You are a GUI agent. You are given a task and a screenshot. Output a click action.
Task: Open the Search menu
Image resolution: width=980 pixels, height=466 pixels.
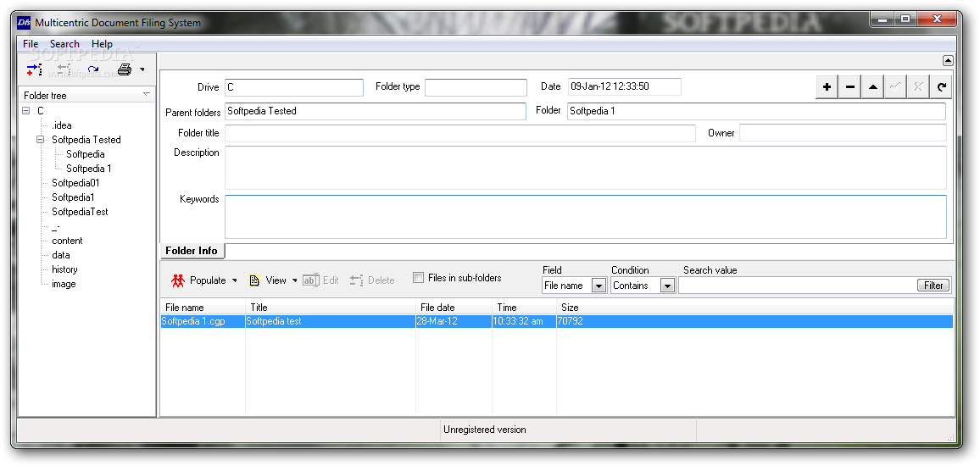64,44
